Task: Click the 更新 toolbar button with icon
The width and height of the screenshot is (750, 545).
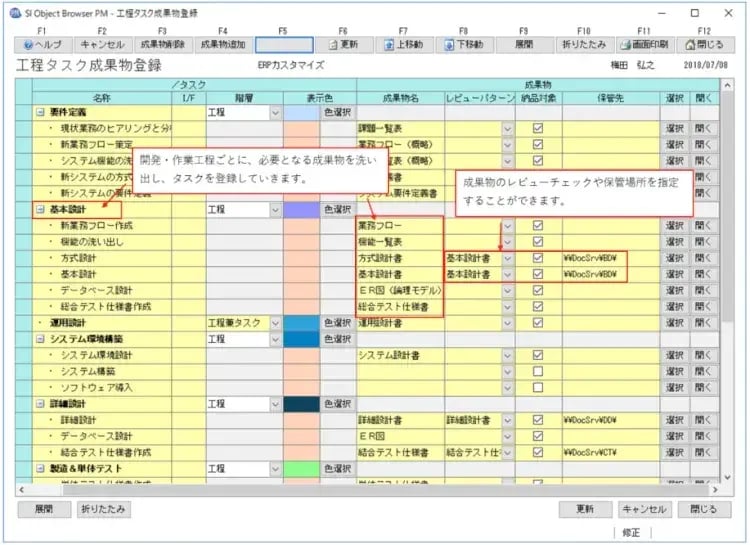Action: (x=343, y=45)
